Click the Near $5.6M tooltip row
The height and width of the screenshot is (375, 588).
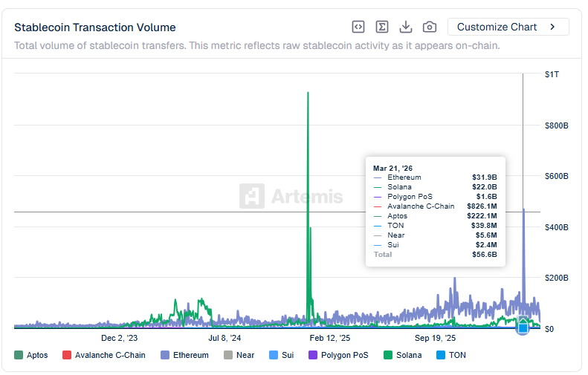click(435, 235)
